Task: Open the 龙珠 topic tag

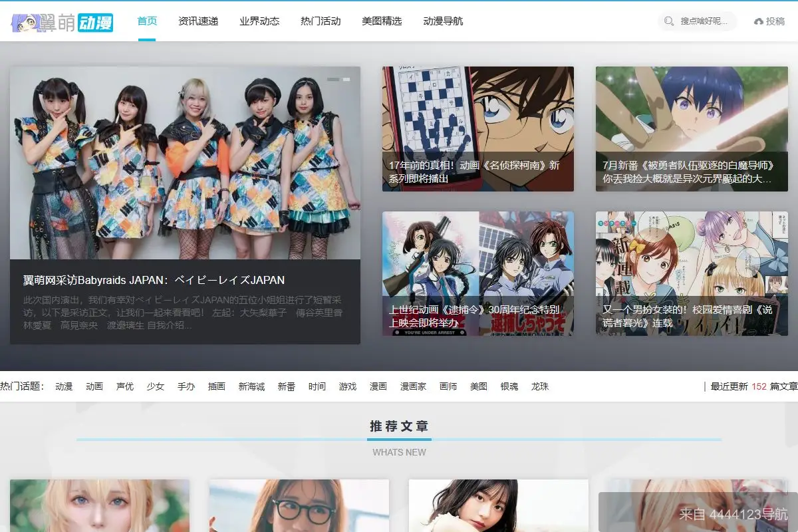Action: [540, 386]
